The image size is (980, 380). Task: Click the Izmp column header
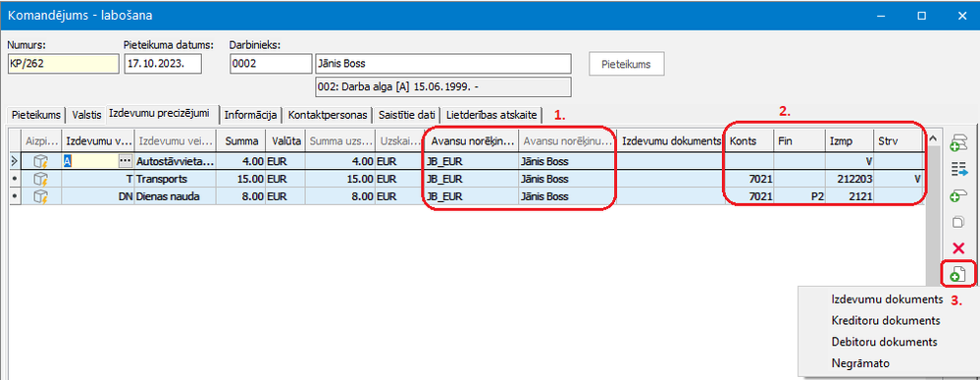pyautogui.click(x=849, y=141)
